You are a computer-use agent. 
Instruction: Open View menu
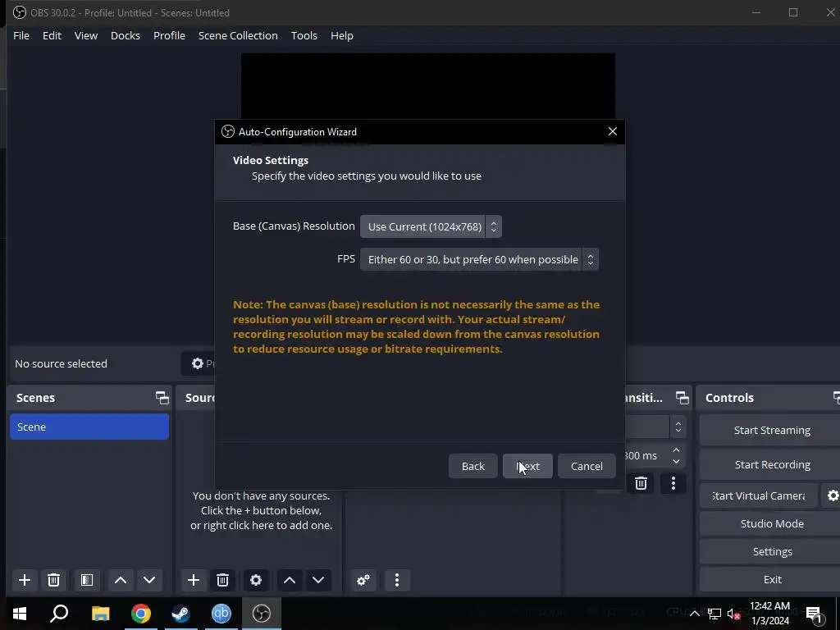(85, 35)
